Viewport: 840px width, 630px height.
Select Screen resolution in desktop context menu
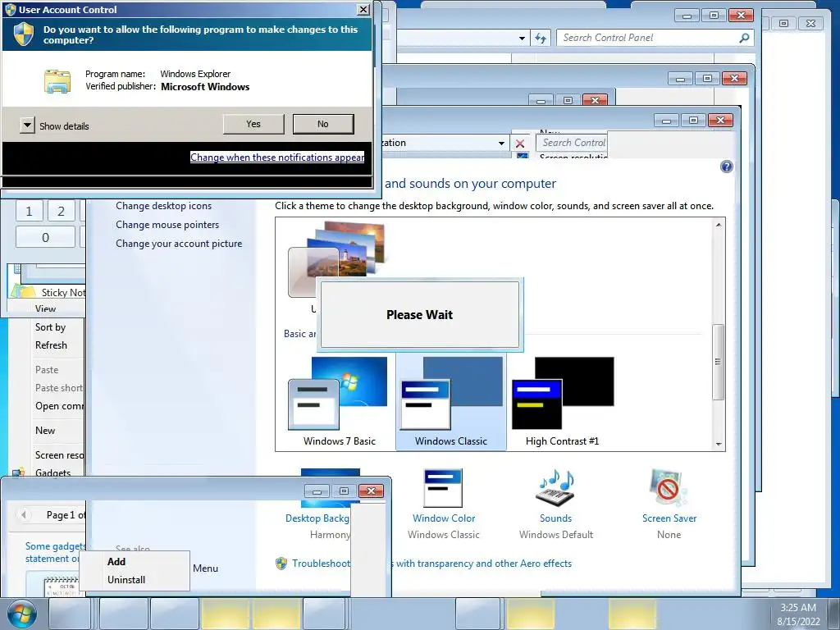pos(59,454)
